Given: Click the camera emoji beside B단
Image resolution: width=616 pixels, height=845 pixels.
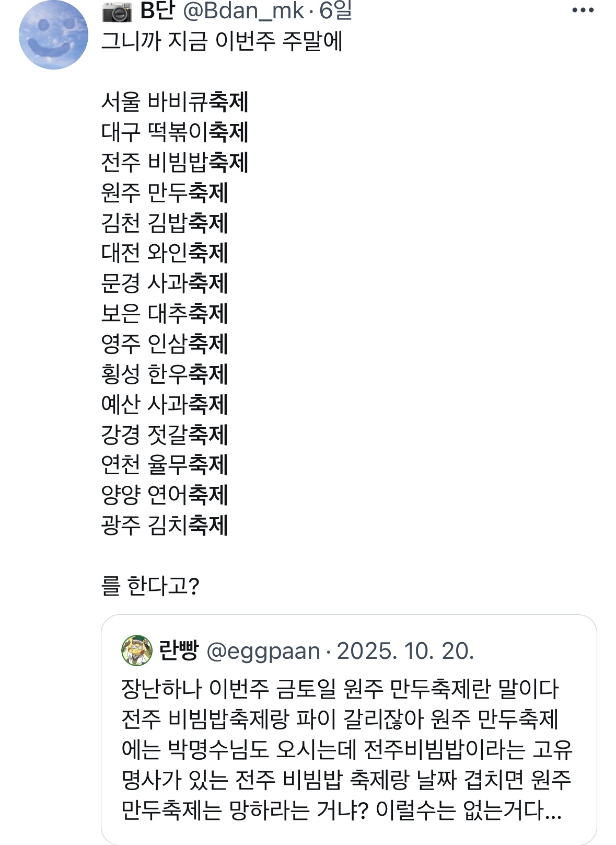Looking at the screenshot, I should click(x=117, y=10).
